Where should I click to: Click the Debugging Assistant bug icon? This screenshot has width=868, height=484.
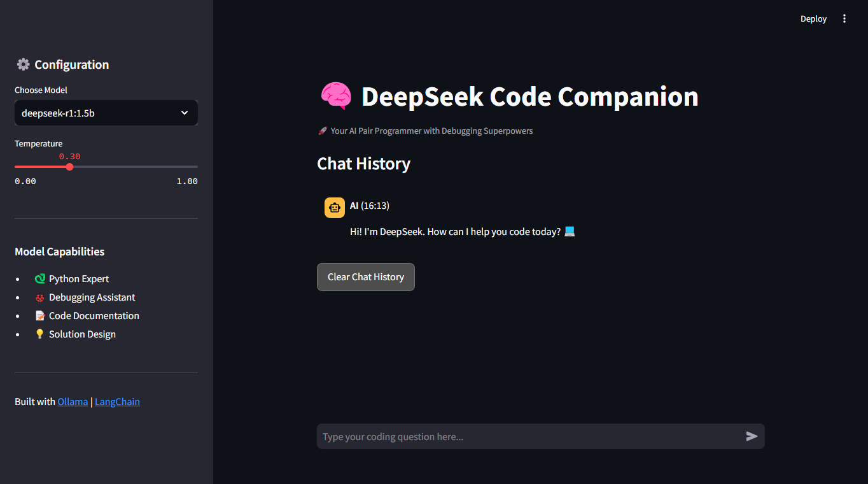pos(40,297)
